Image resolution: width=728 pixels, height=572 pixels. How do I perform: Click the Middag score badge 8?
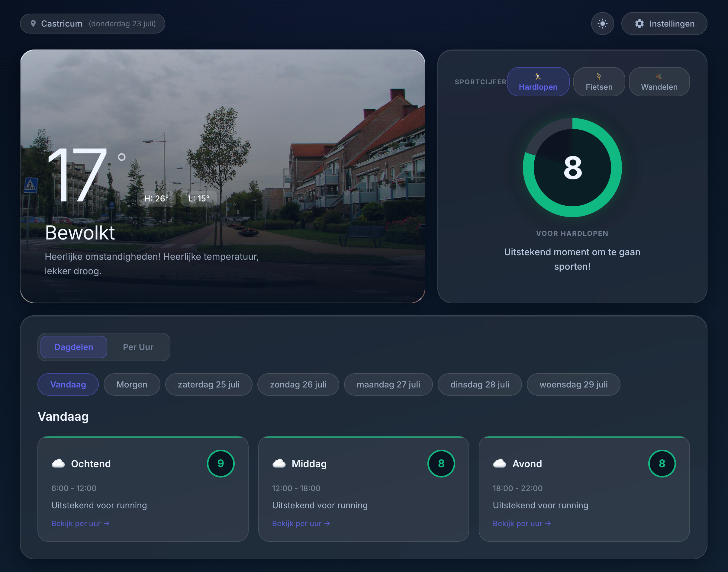(441, 464)
